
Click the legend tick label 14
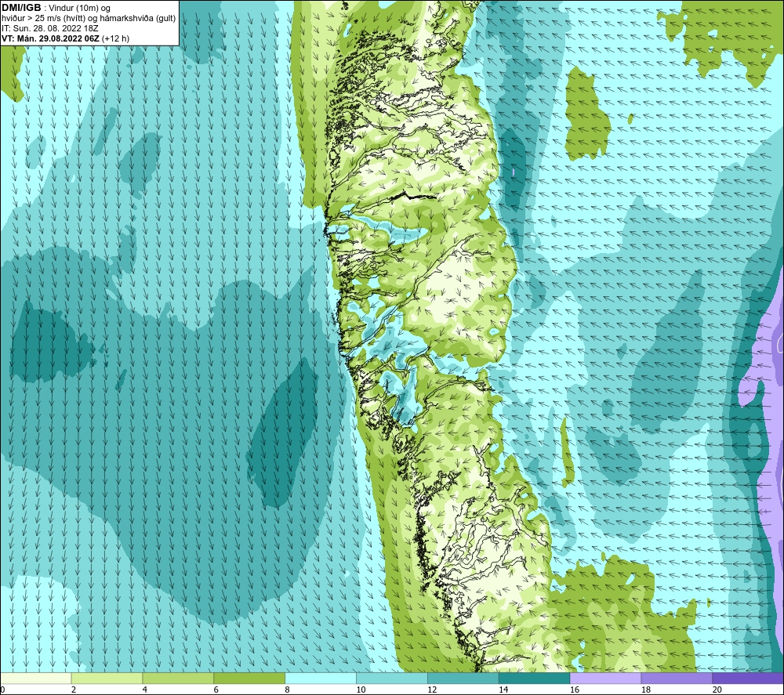point(503,690)
